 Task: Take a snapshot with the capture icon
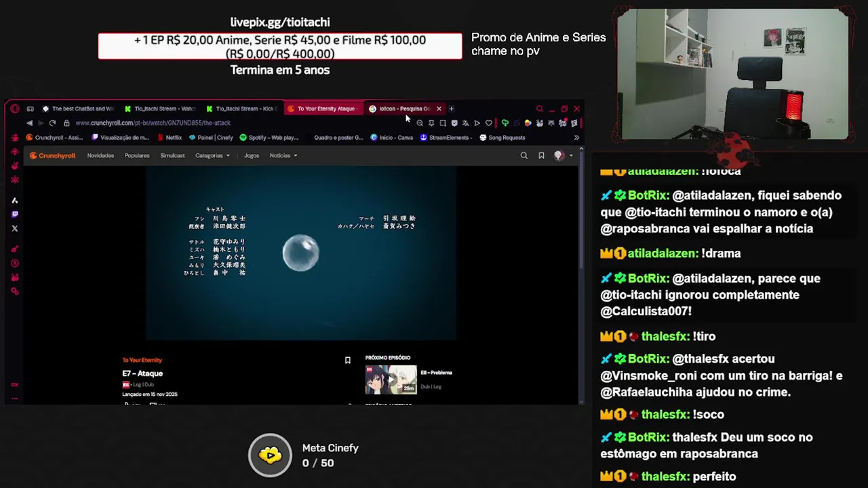click(443, 123)
